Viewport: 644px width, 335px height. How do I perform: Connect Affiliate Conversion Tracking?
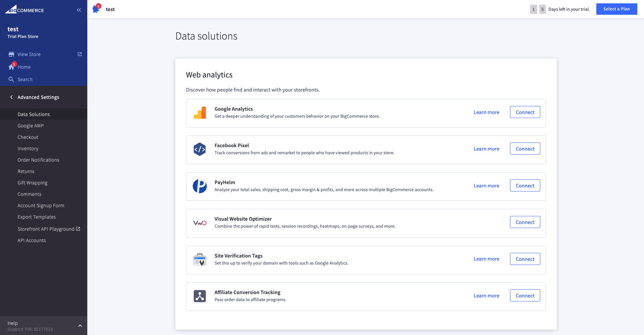[525, 296]
